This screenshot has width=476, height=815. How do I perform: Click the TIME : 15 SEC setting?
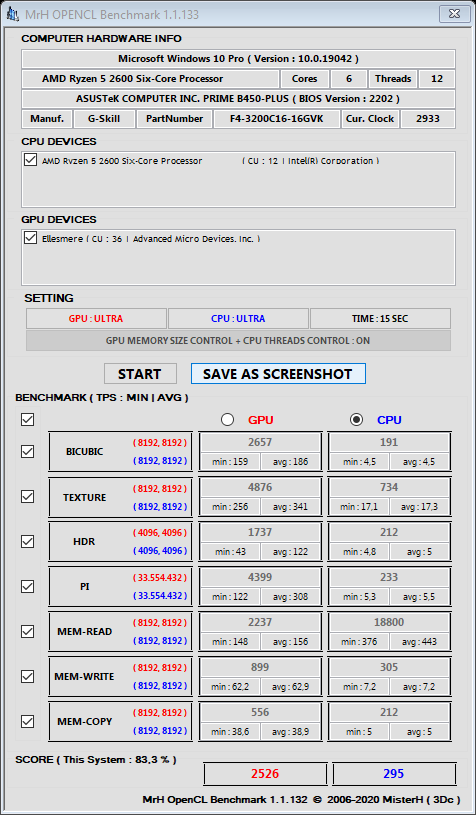tap(380, 319)
